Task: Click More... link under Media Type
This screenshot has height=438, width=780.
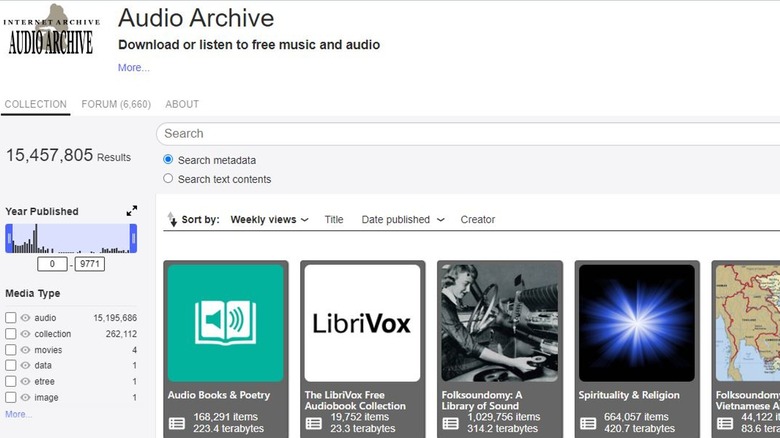Action: click(x=18, y=414)
